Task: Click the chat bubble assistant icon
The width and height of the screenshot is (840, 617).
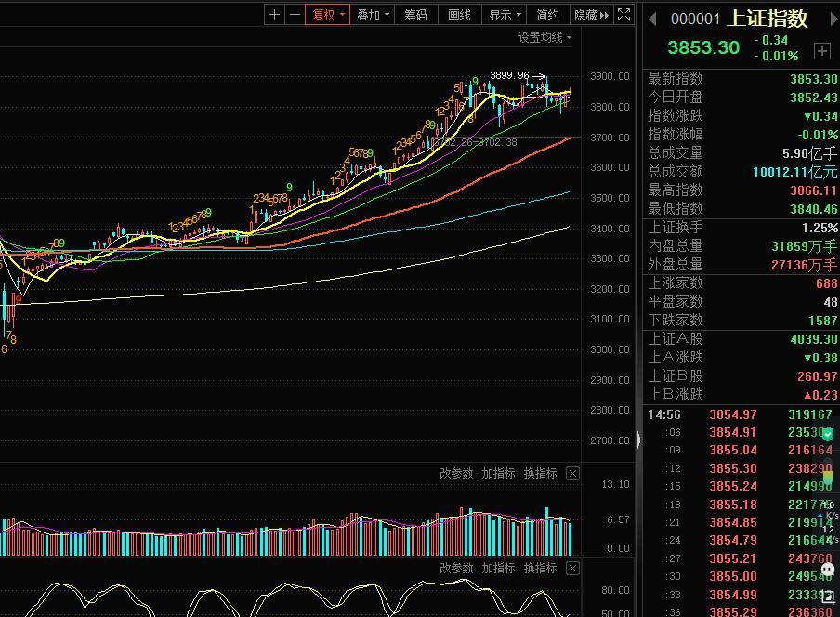Action: point(828,569)
